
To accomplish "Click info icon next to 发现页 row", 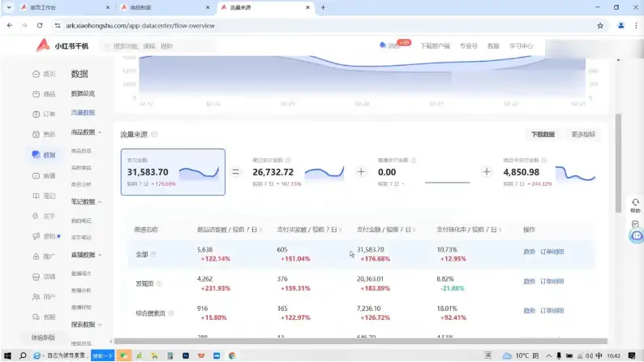I will click(159, 283).
